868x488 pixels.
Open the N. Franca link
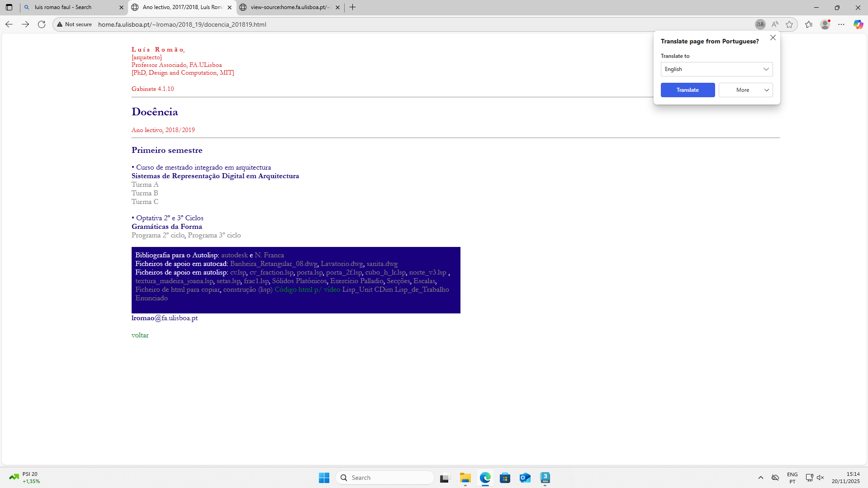[x=269, y=255]
